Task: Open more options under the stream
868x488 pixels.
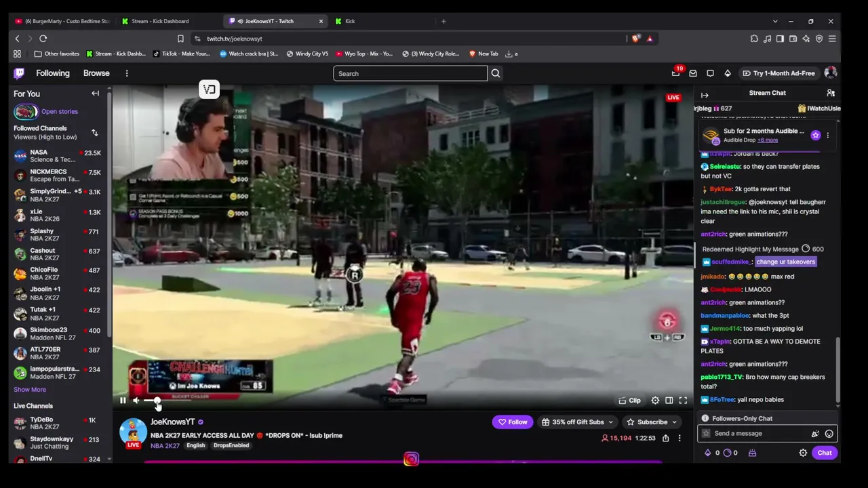Action: (679, 439)
